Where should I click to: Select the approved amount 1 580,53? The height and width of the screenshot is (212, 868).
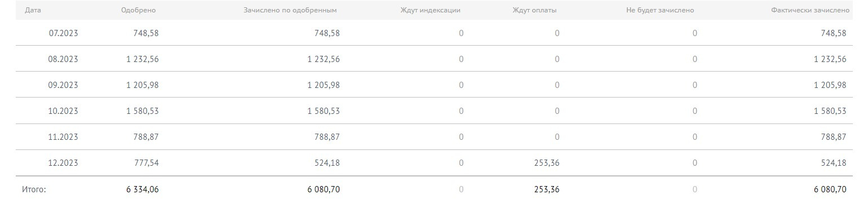coord(143,111)
